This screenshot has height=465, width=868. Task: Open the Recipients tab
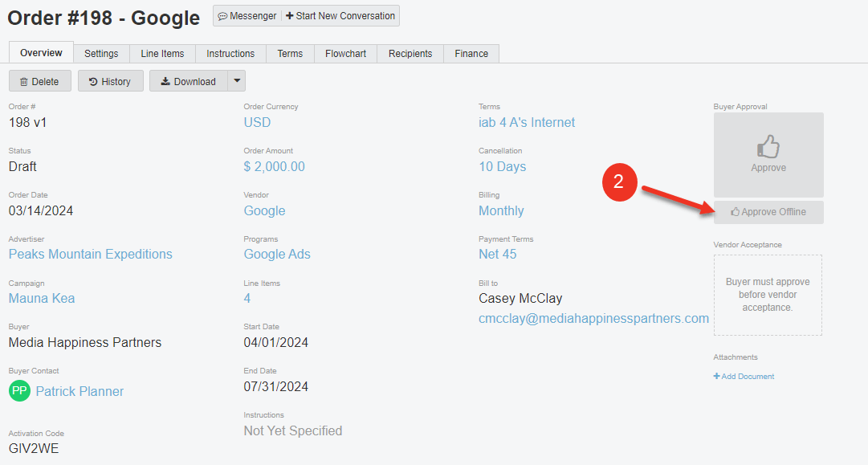[x=410, y=53]
